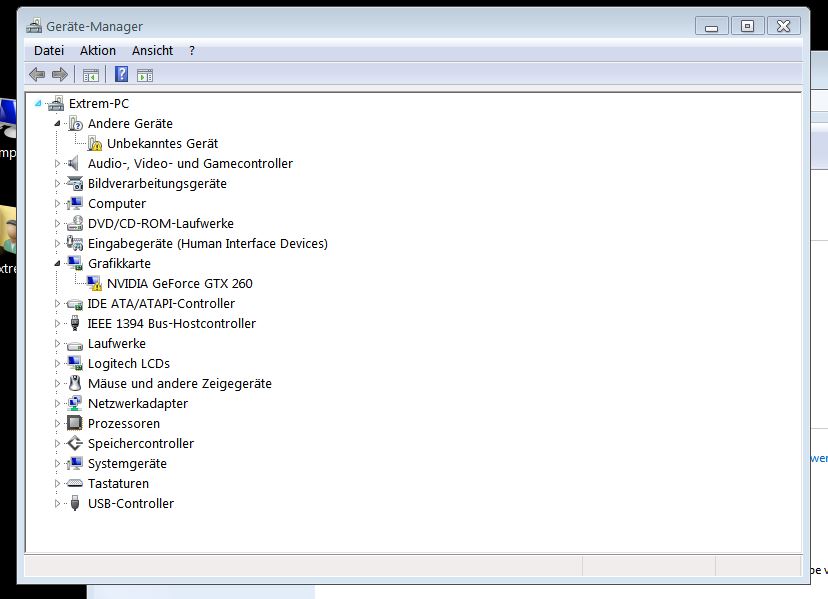This screenshot has width=828, height=599.
Task: Click the Logitech LCDs icon
Action: (75, 363)
